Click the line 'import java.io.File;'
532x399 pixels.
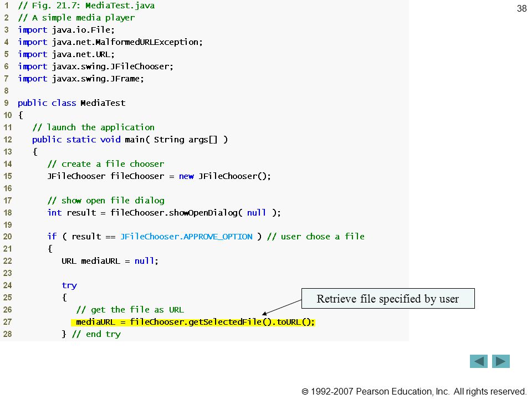coord(66,30)
